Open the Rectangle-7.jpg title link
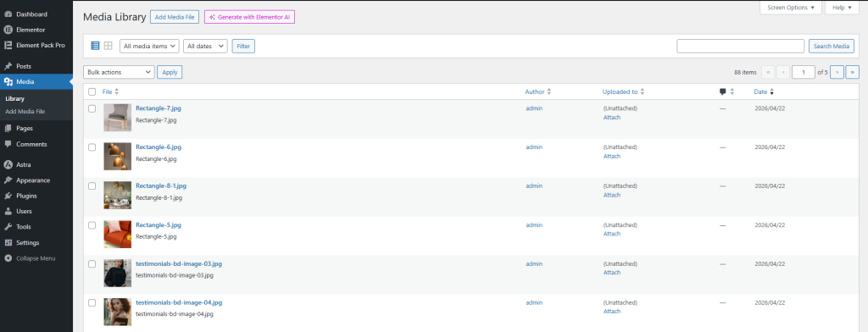Viewport: 868px width, 332px height. [159, 108]
